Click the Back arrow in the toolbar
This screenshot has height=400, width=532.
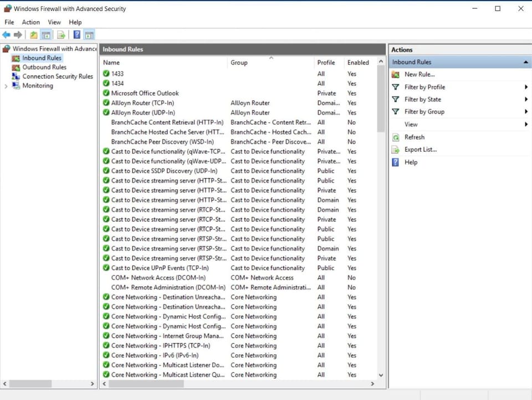tap(7, 35)
